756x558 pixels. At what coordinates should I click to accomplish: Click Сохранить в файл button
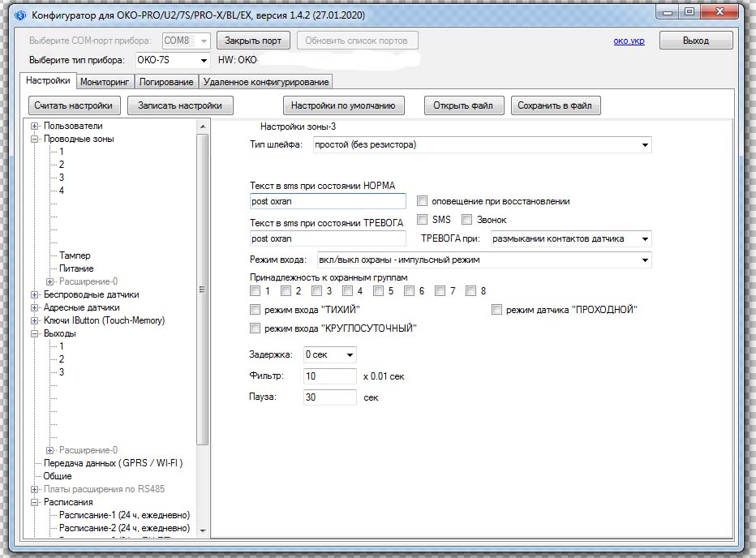pyautogui.click(x=555, y=105)
